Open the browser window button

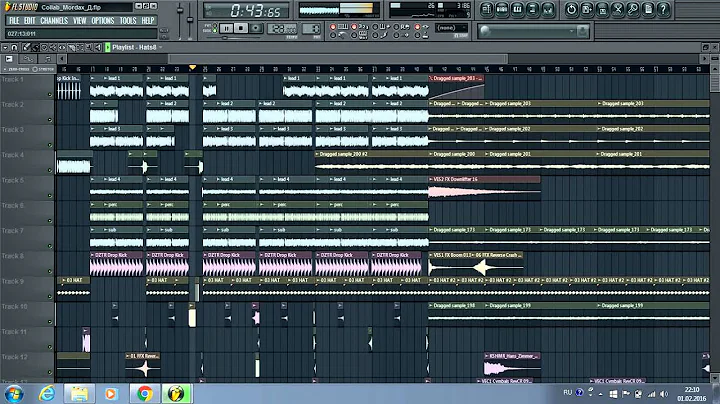[x=532, y=9]
